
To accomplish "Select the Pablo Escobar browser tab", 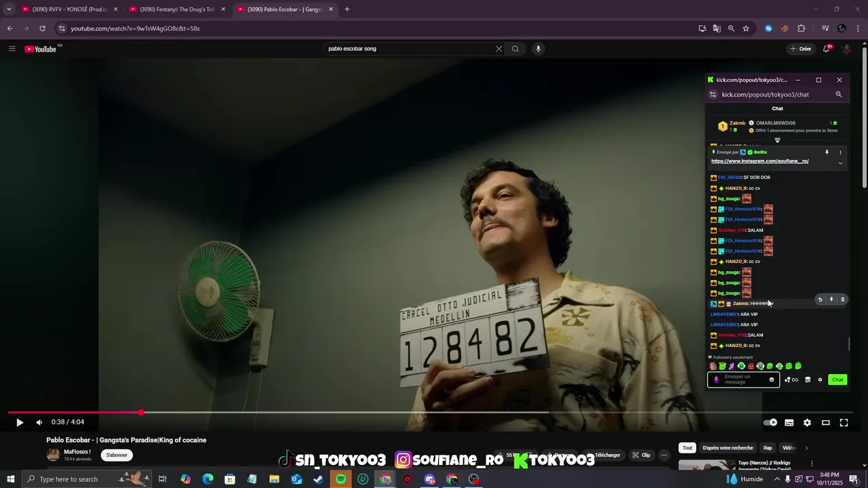I will tap(284, 9).
